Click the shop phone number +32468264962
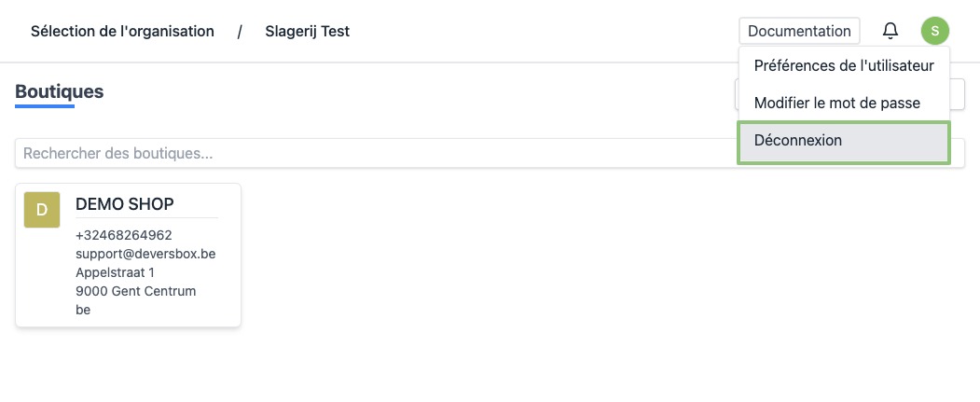Viewport: 980px width, 402px height. pos(123,235)
